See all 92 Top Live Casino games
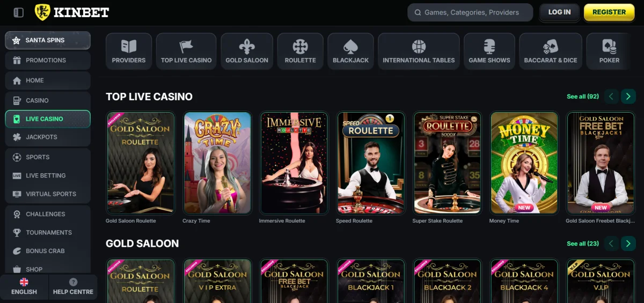 [583, 97]
